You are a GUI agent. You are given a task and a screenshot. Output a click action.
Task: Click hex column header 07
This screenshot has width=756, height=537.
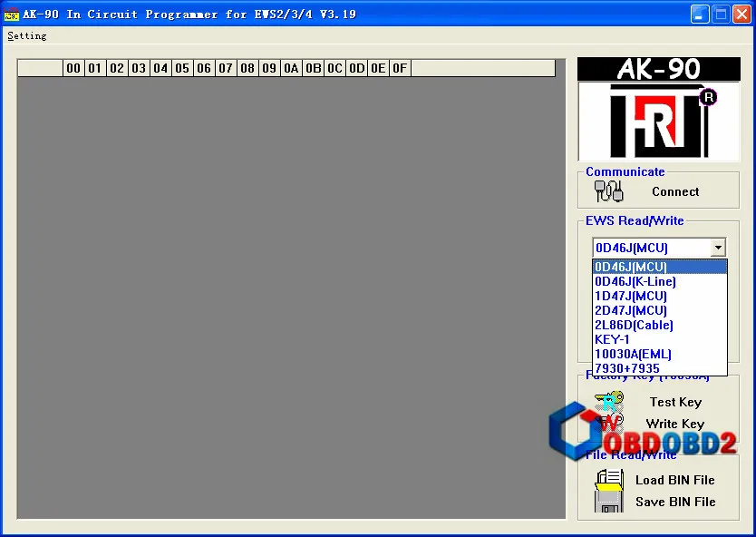click(x=226, y=68)
